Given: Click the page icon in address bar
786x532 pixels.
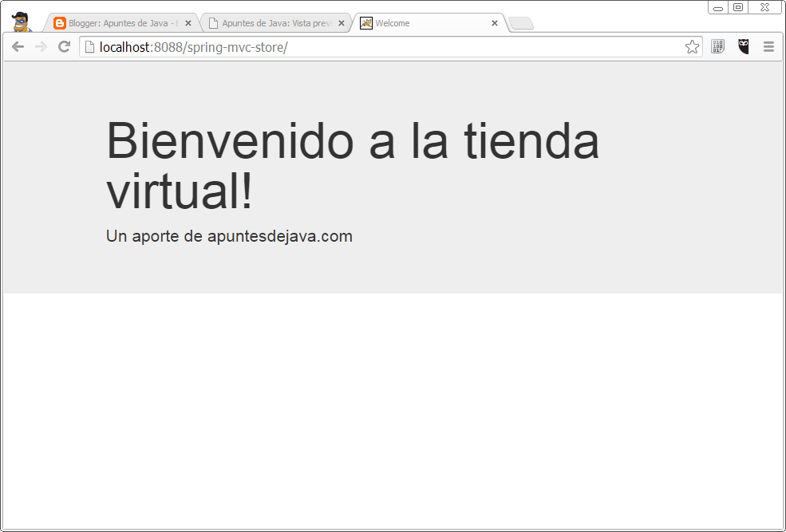Looking at the screenshot, I should coord(89,46).
